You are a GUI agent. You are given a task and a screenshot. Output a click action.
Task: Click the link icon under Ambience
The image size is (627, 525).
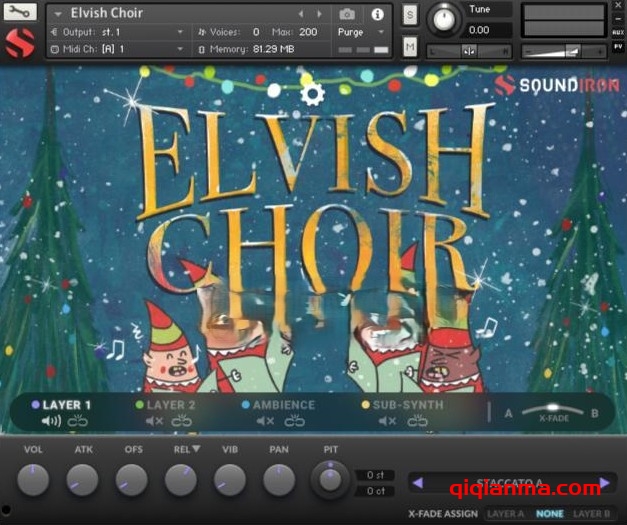(295, 421)
